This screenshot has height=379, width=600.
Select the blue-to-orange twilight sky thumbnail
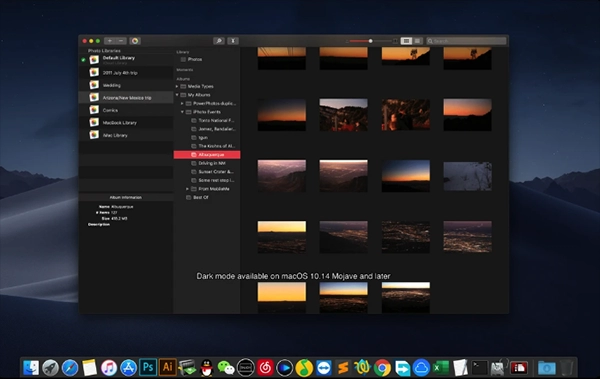[x=406, y=176]
